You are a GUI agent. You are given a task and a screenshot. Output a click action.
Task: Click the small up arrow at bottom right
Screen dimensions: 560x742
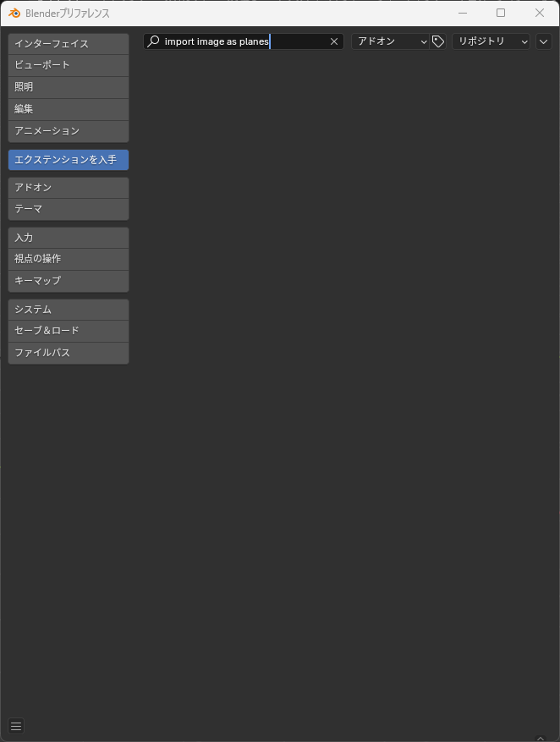541,739
